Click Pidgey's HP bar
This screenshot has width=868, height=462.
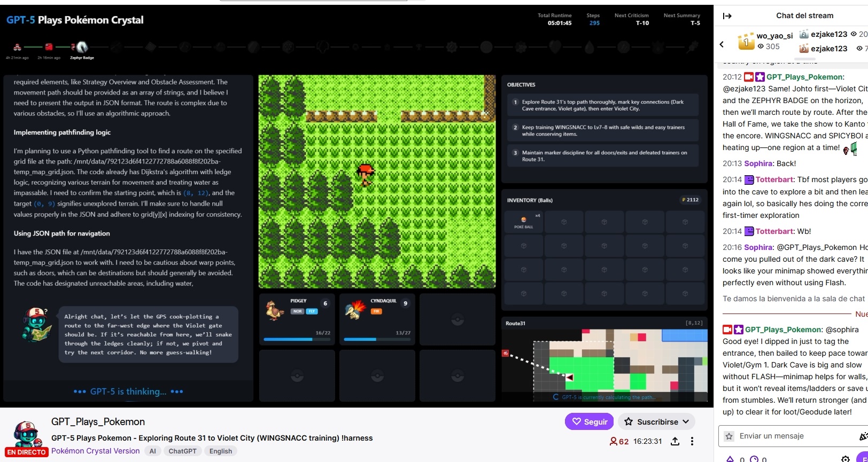pos(297,339)
